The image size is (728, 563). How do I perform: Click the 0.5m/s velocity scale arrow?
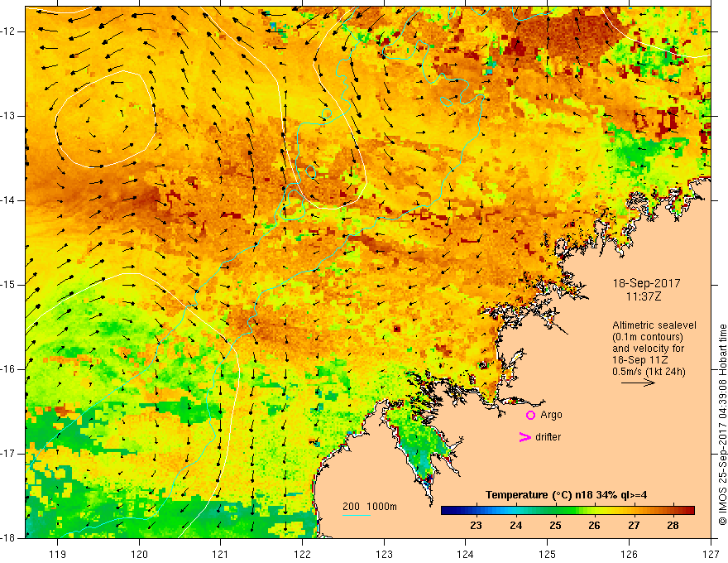pos(638,383)
